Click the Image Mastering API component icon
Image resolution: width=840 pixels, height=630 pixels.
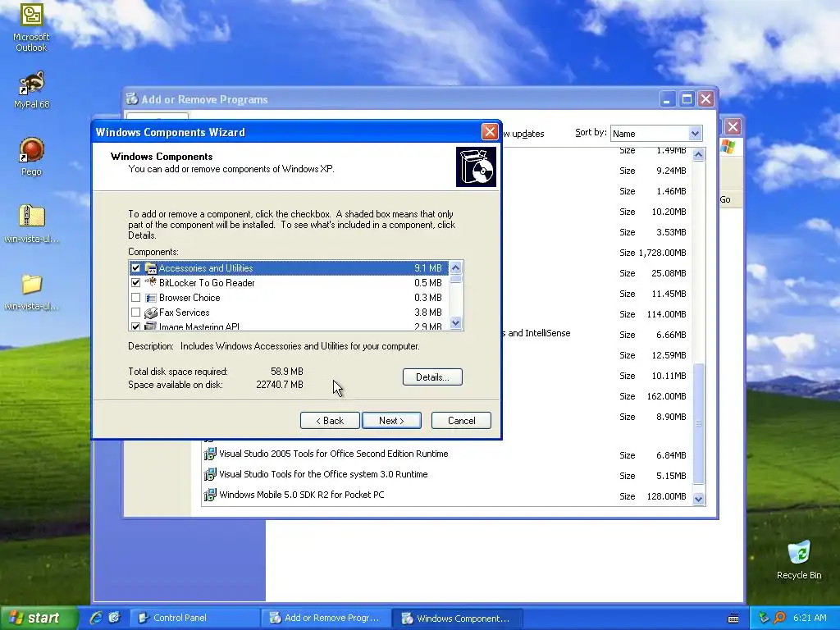point(151,326)
